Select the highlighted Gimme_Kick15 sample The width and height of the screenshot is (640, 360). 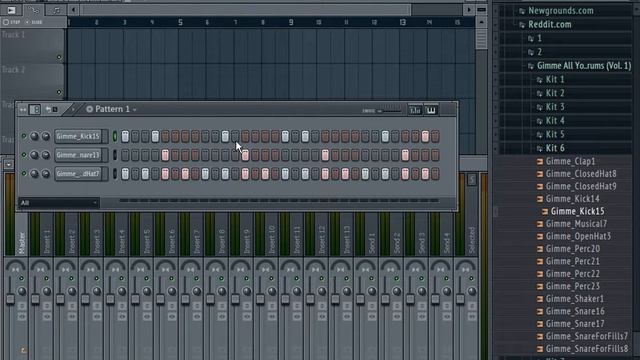tap(577, 211)
